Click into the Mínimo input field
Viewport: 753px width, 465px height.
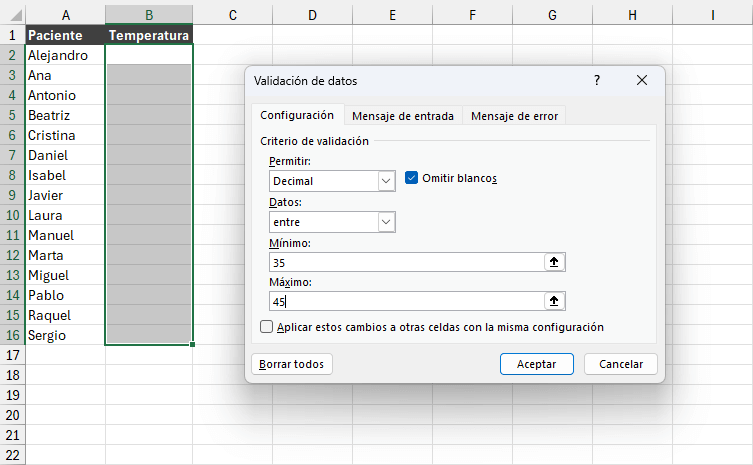[406, 262]
